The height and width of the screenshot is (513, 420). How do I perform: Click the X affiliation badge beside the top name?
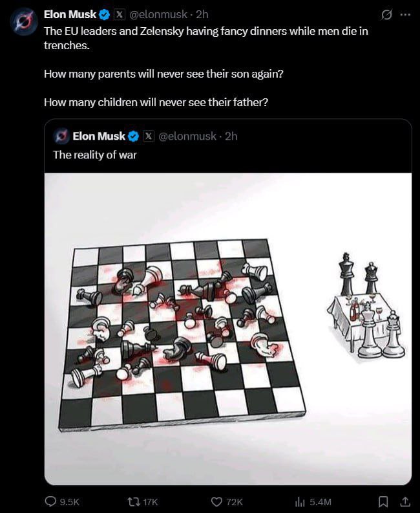(120, 14)
